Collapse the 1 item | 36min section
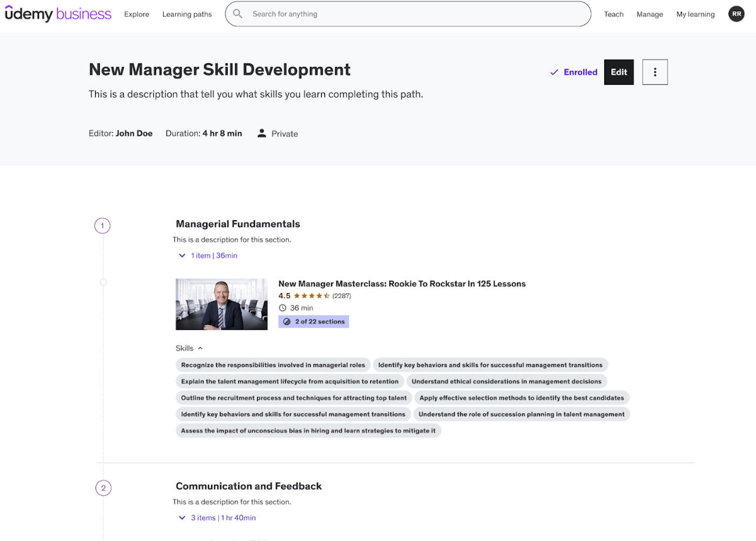The height and width of the screenshot is (541, 756). (x=208, y=255)
